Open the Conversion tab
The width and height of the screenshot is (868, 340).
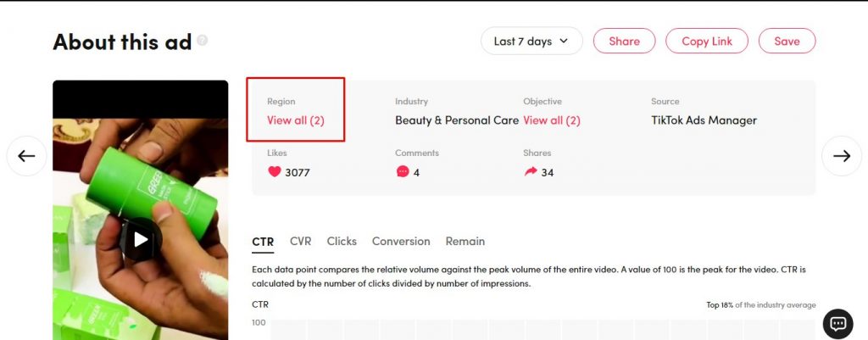[401, 242]
